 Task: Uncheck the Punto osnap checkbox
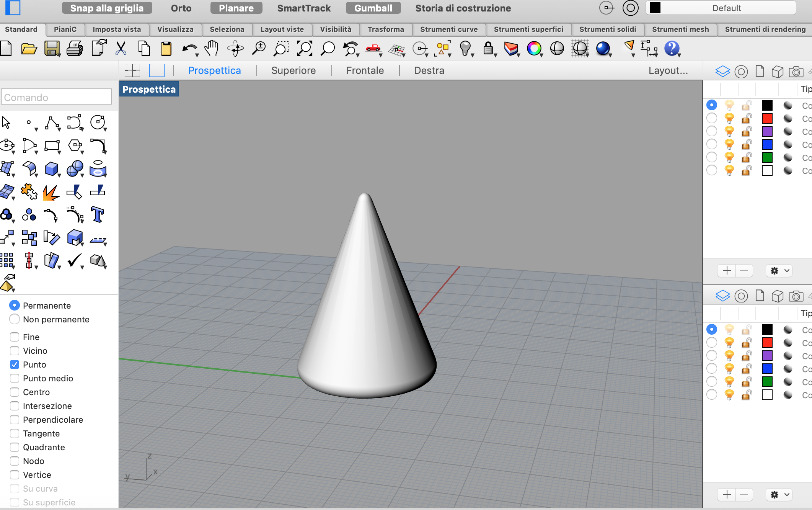pyautogui.click(x=15, y=365)
